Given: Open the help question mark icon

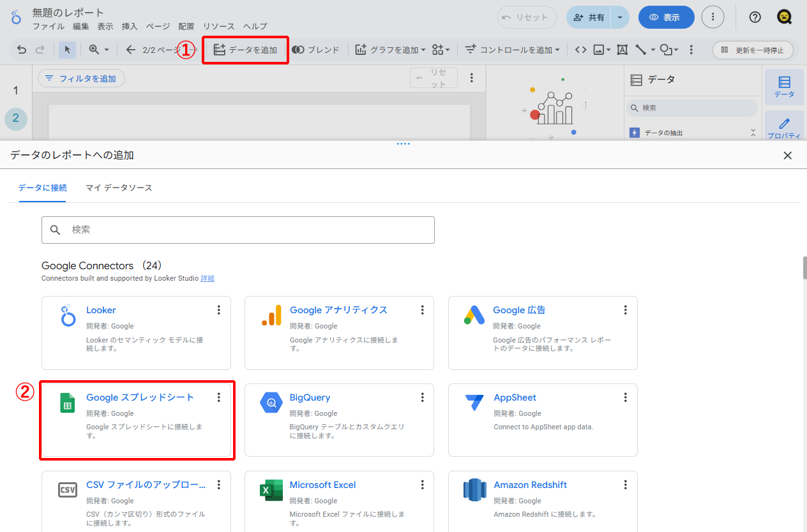Looking at the screenshot, I should coord(755,17).
